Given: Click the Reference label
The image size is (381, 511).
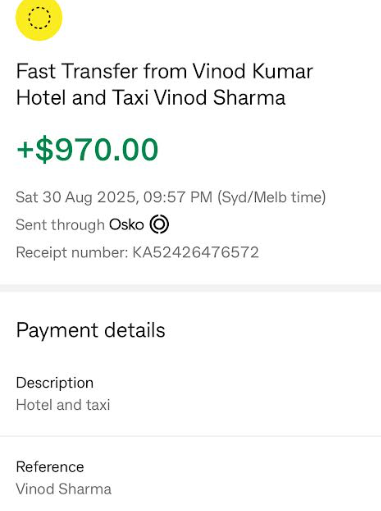Looking at the screenshot, I should (x=50, y=467).
